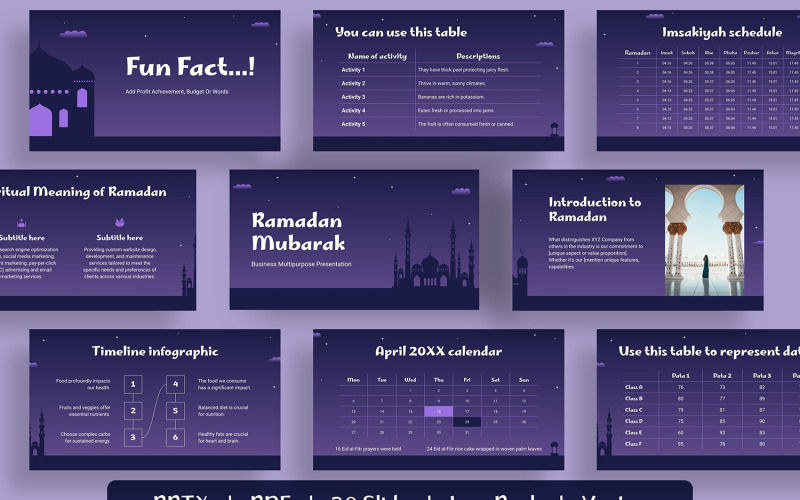Click the "April 20XX calendar" heading

438,352
